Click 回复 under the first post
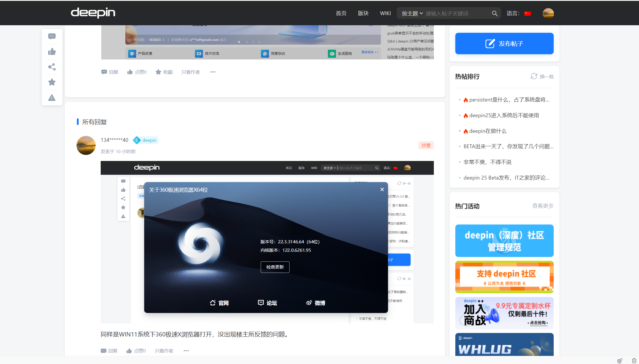The height and width of the screenshot is (364, 639). tap(110, 72)
